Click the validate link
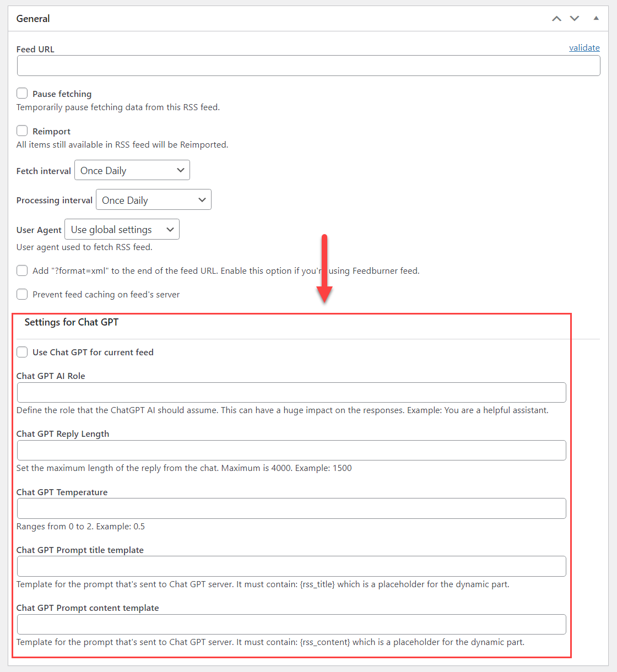The width and height of the screenshot is (617, 672). tap(584, 48)
